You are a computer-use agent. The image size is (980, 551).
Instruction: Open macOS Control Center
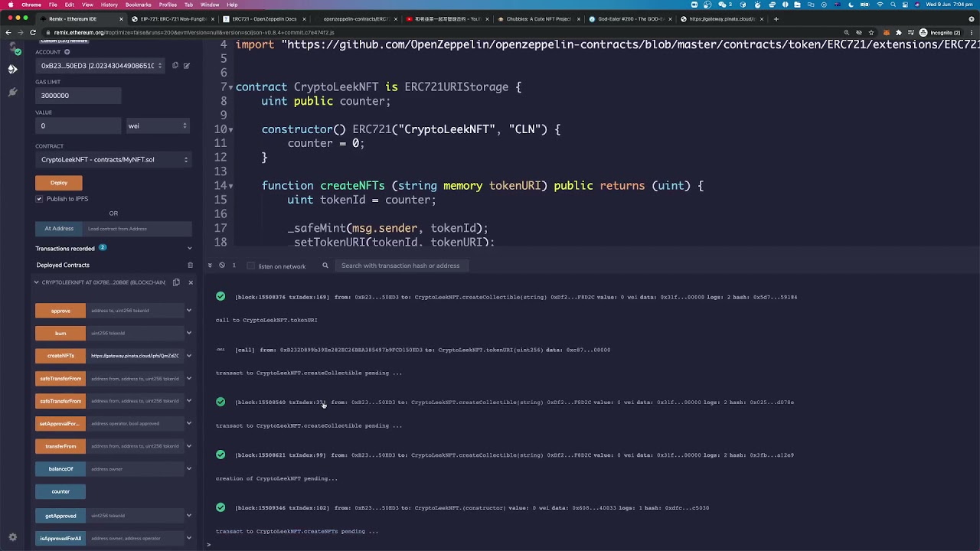[x=906, y=5]
